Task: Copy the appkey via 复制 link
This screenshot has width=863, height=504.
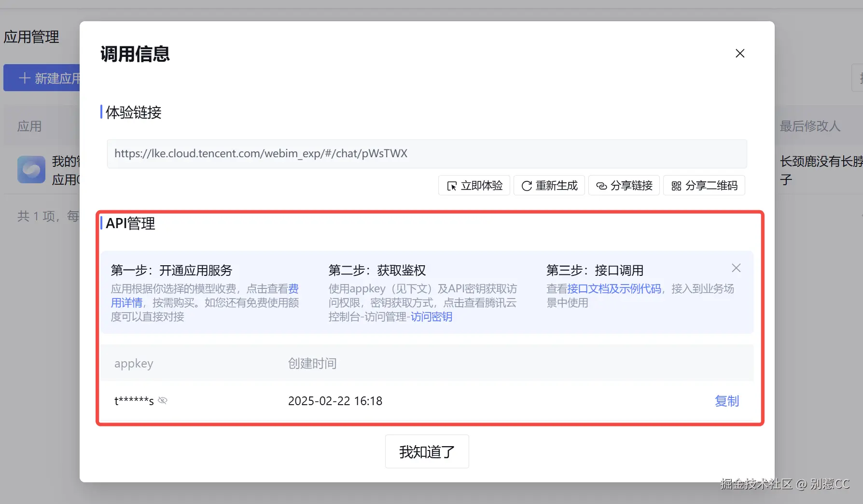Action: (x=727, y=401)
